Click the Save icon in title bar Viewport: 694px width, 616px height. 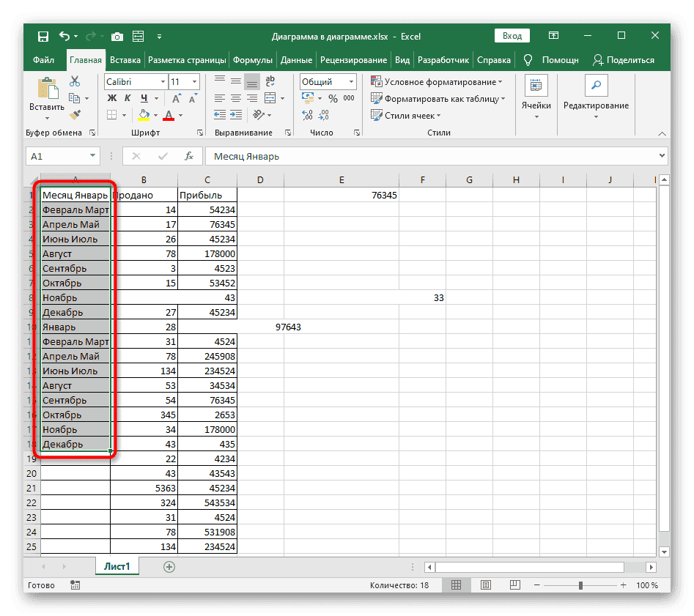[43, 36]
